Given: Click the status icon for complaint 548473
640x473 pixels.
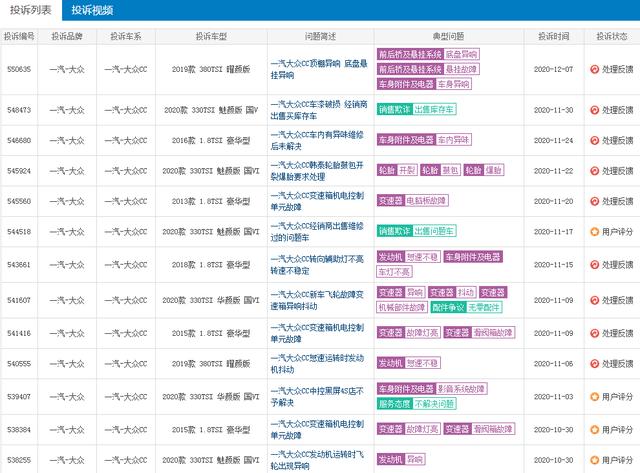Looking at the screenshot, I should coord(594,110).
